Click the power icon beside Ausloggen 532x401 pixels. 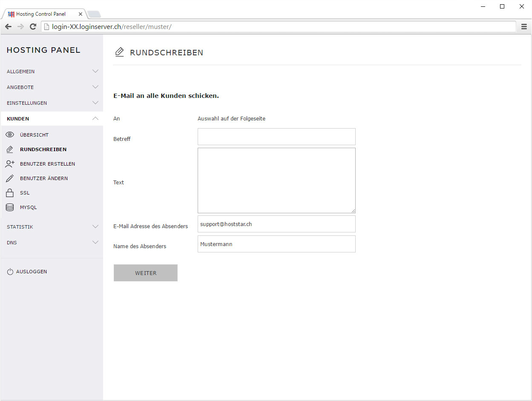(x=10, y=272)
